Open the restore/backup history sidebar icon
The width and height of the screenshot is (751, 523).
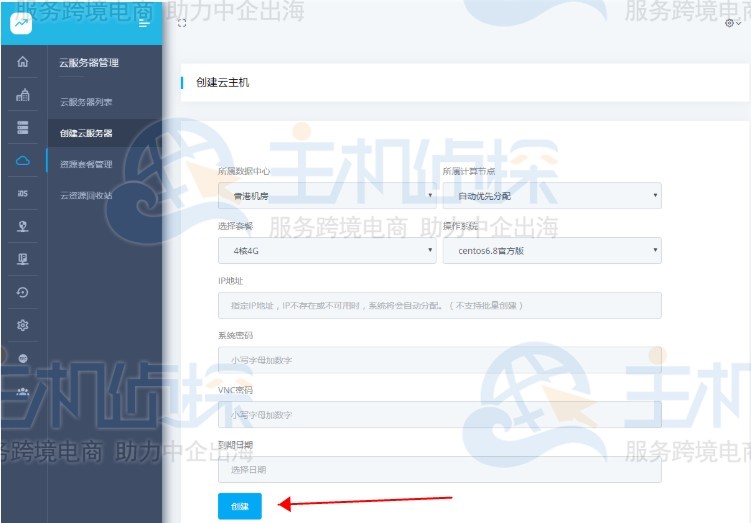(23, 292)
